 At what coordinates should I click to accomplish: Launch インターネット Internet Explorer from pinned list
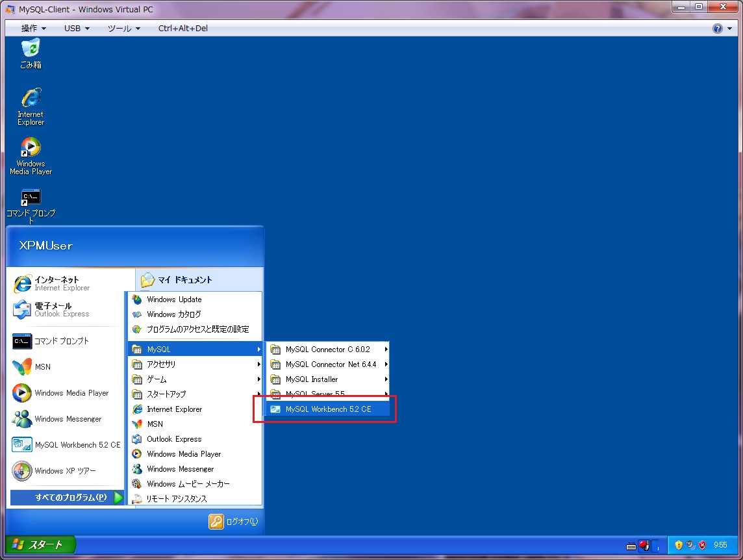pos(66,283)
